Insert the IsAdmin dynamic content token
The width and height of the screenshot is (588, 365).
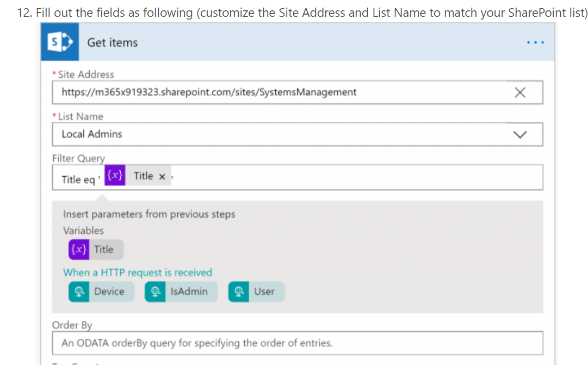(181, 292)
